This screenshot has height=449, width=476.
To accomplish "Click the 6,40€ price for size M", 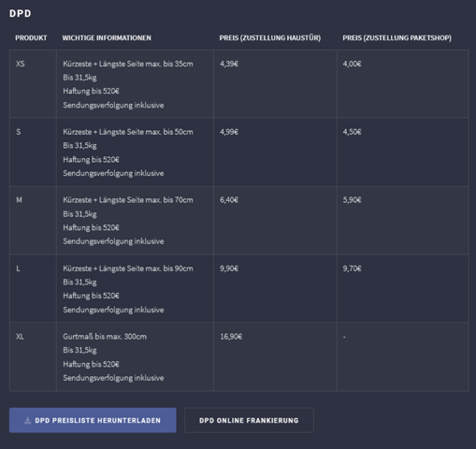I will 229,200.
